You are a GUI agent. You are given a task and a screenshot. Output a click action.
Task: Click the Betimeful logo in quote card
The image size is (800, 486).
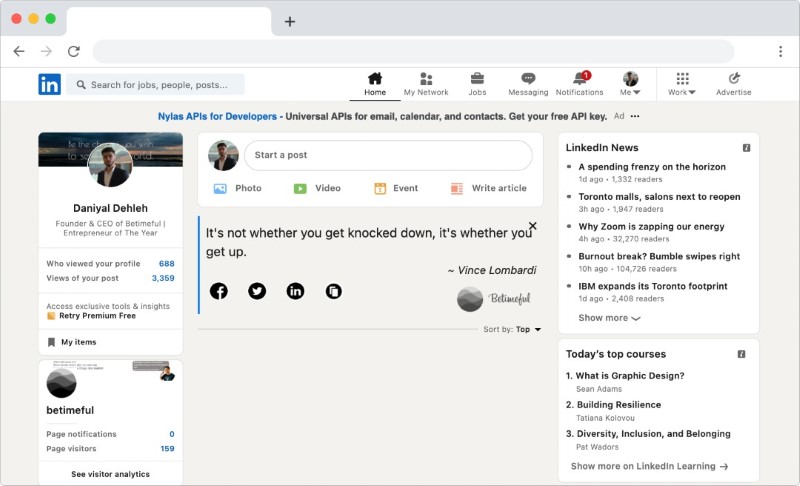[493, 299]
